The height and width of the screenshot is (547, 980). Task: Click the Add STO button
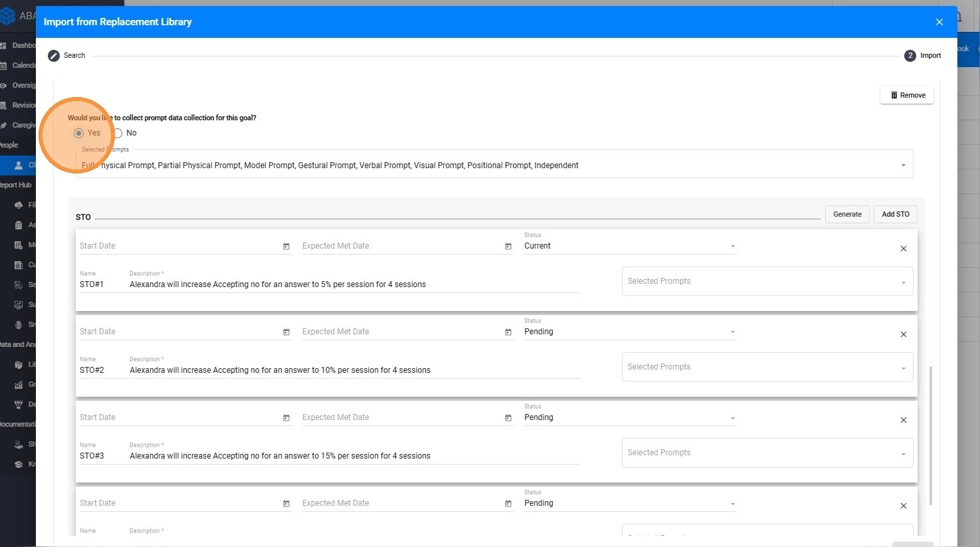[896, 214]
